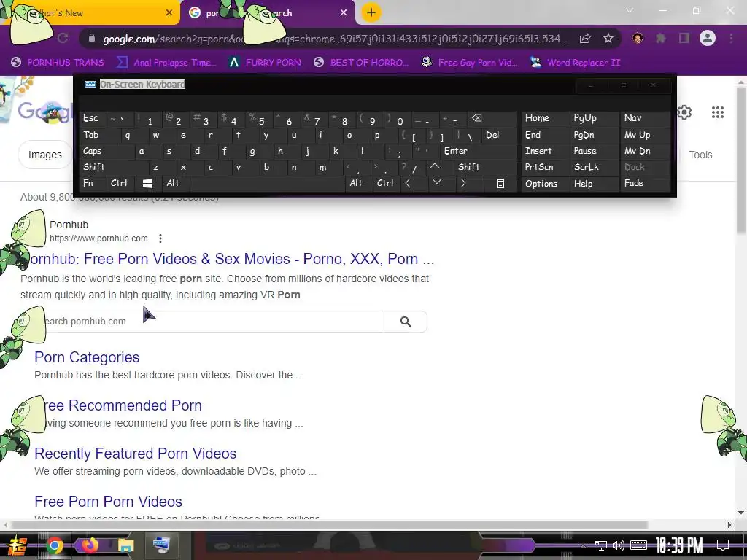The height and width of the screenshot is (560, 747).
Task: Toggle the Fade key on the keyboard
Action: click(644, 183)
